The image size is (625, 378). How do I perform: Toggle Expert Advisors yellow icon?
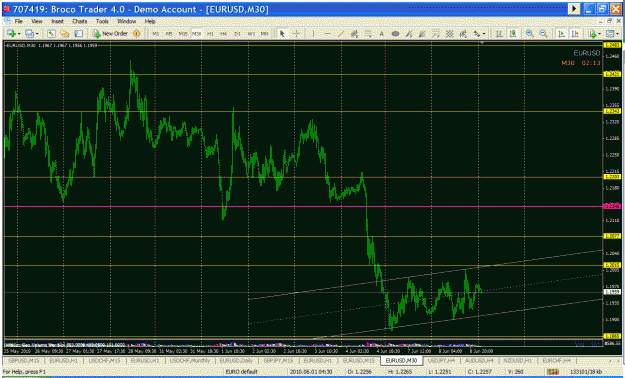tap(137, 34)
